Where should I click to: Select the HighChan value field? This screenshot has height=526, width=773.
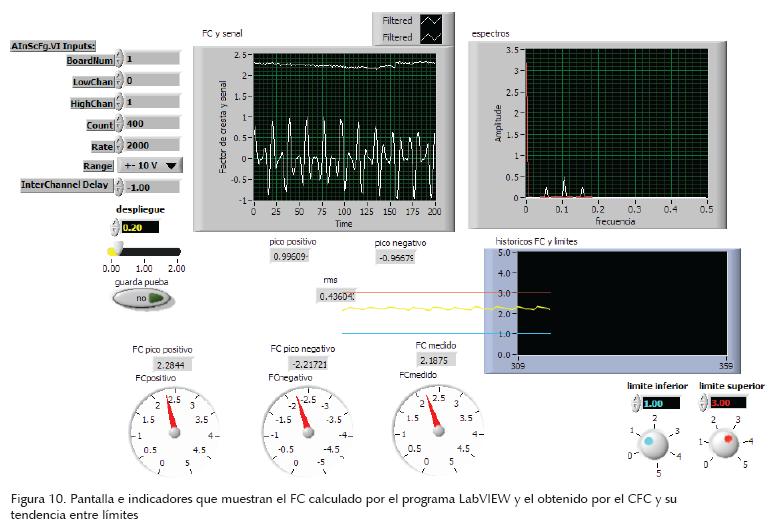coord(152,102)
